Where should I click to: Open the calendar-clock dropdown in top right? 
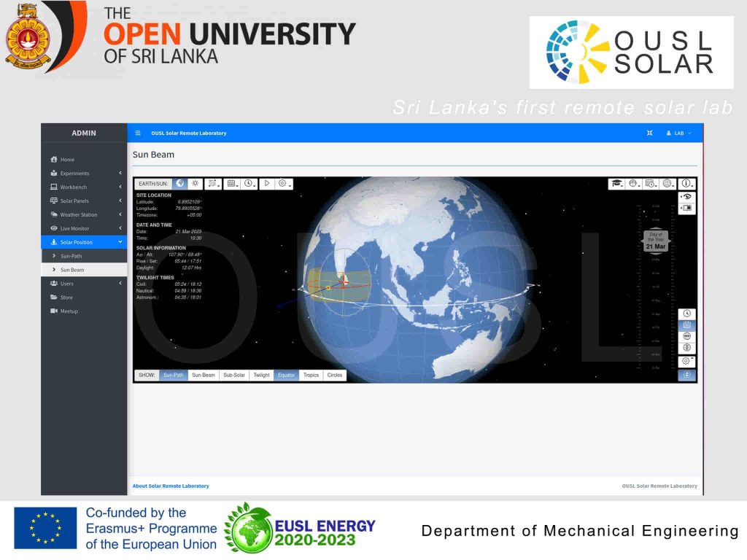coord(651,183)
